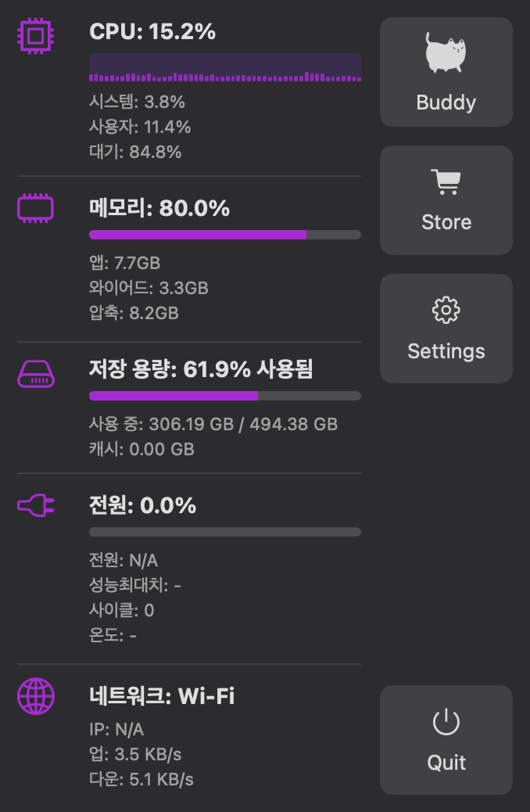This screenshot has height=812, width=530.
Task: Click the network globe icon
Action: tap(36, 695)
